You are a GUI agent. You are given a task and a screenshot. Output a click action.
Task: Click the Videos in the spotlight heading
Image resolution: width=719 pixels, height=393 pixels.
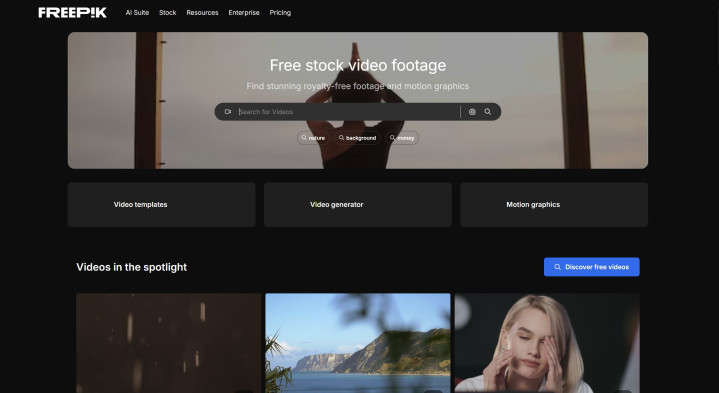tap(132, 267)
